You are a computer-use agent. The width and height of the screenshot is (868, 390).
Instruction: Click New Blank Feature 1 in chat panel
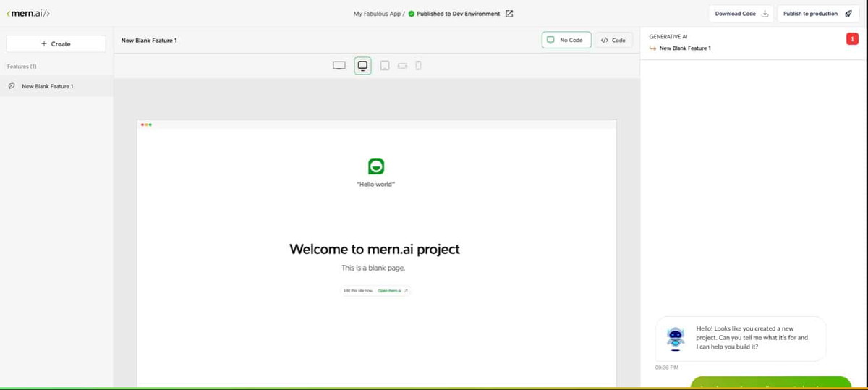(x=685, y=48)
